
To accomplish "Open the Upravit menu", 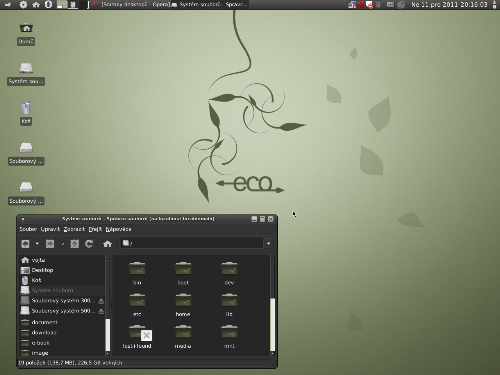I will click(50, 229).
